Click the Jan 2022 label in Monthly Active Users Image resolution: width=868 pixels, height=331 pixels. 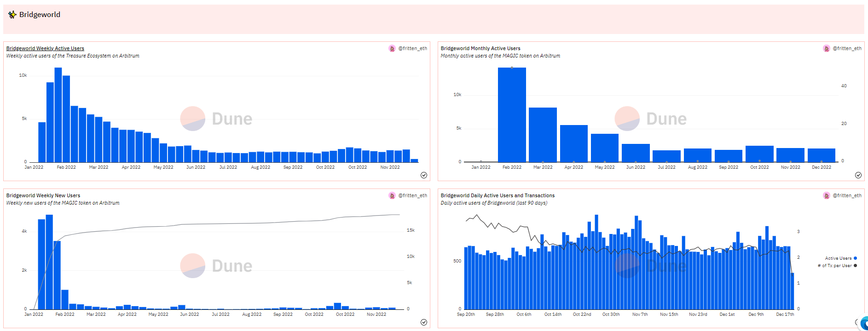coord(481,167)
